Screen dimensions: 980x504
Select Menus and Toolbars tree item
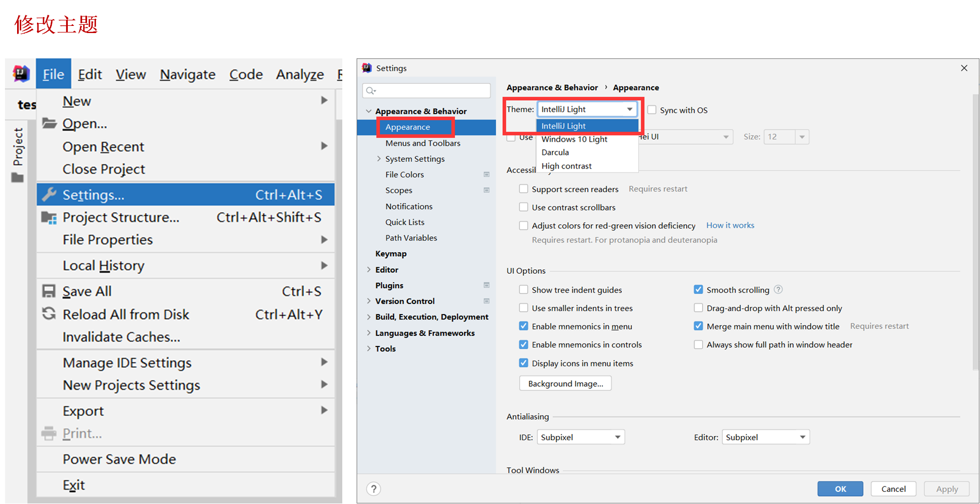(x=423, y=143)
